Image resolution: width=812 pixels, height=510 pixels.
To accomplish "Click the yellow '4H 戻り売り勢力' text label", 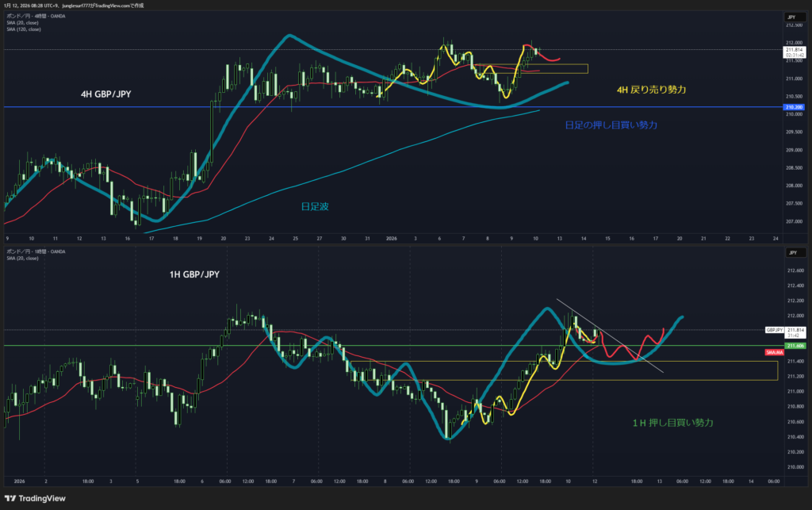I will (x=650, y=91).
